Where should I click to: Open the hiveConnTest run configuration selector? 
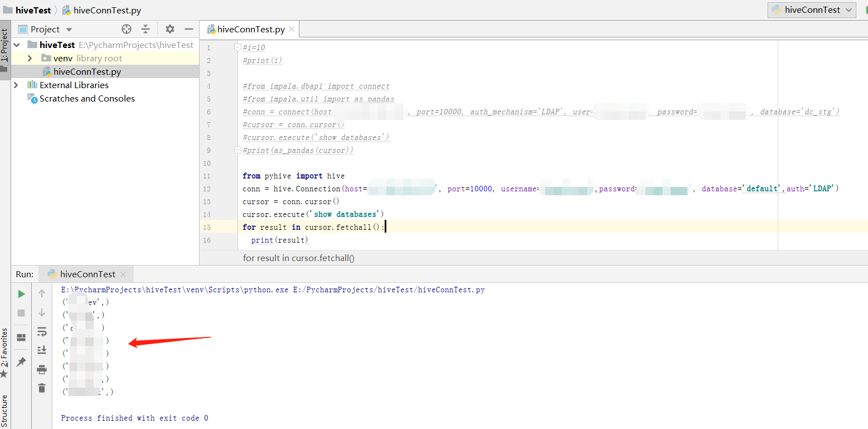point(811,9)
